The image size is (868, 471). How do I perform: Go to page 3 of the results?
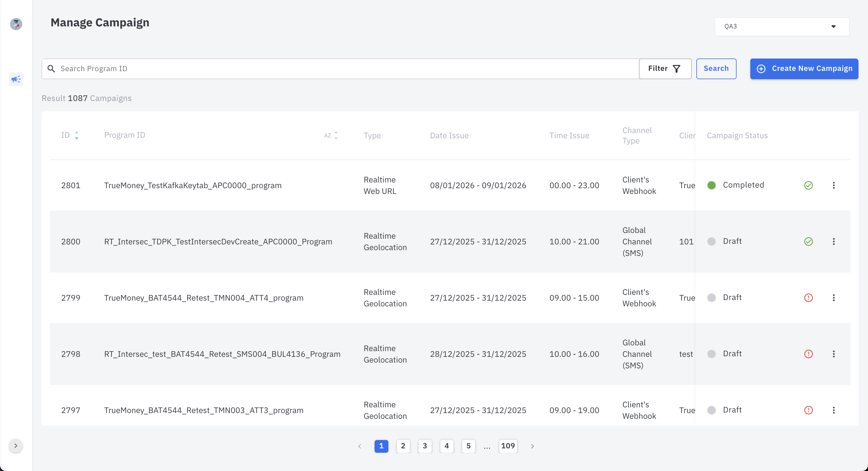[425, 446]
